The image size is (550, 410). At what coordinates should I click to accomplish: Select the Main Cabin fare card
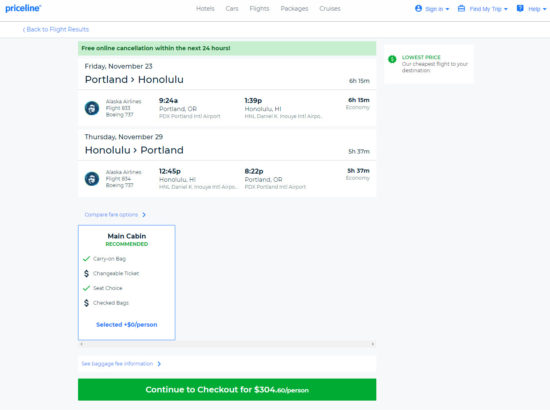127,283
